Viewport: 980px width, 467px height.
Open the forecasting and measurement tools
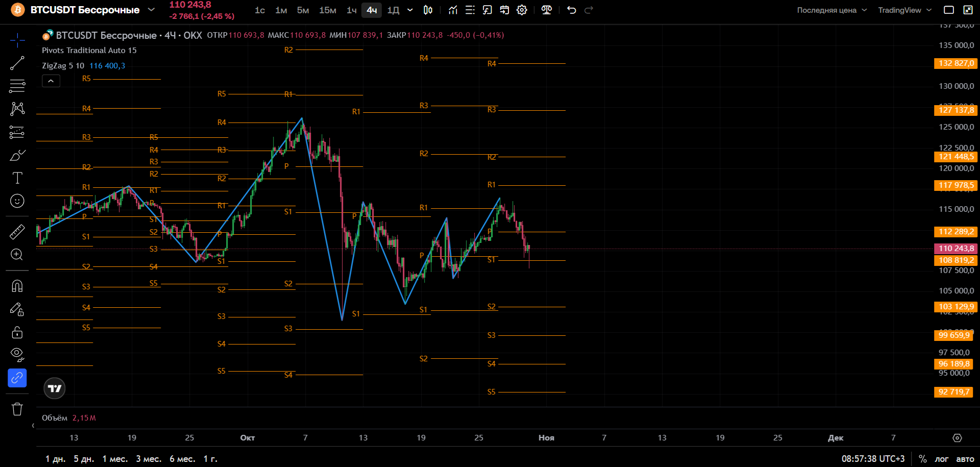click(x=17, y=132)
